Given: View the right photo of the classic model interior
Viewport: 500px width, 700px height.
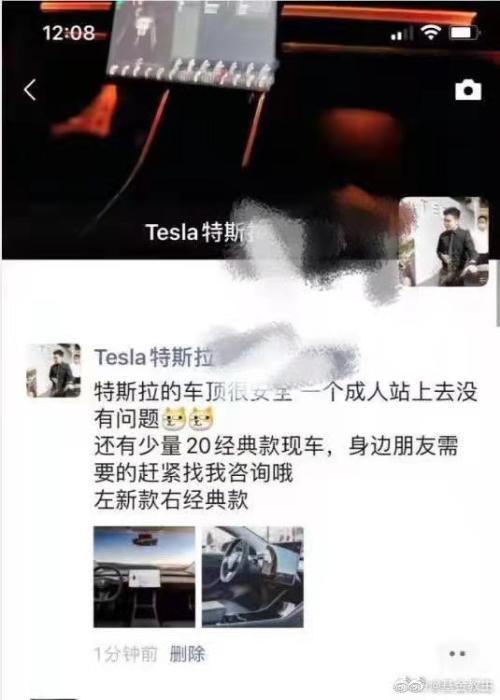Looking at the screenshot, I should click(x=253, y=577).
